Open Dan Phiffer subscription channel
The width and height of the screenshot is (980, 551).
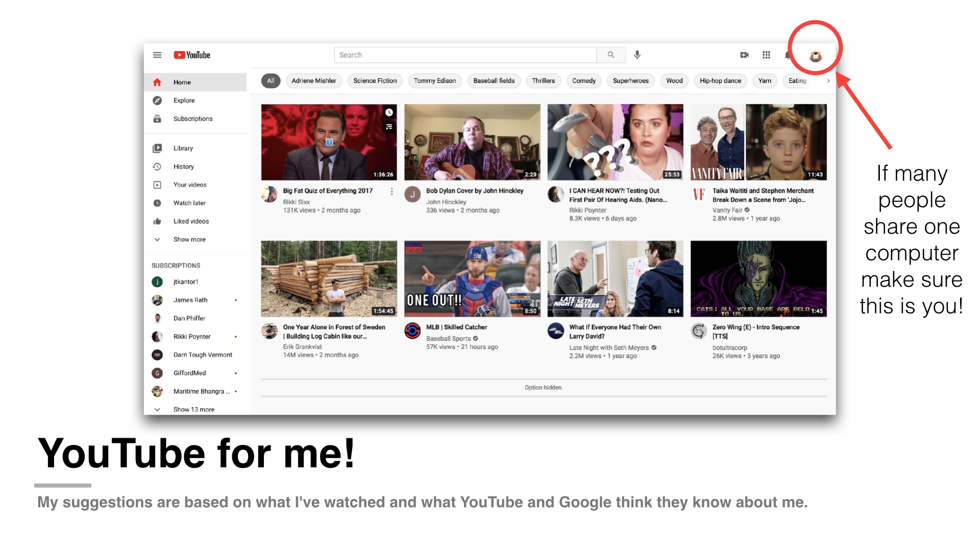point(195,318)
